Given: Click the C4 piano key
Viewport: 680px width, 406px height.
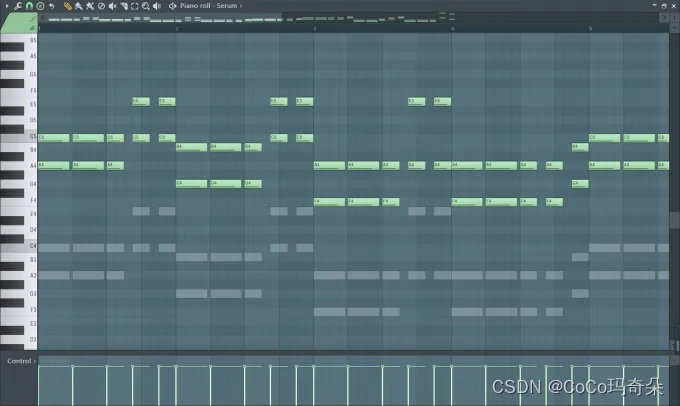Looking at the screenshot, I should click(x=19, y=246).
